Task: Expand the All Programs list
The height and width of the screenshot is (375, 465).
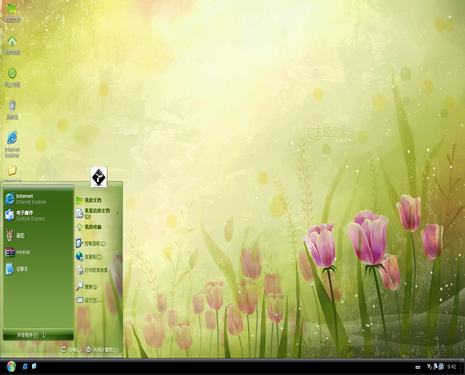Action: tap(32, 335)
